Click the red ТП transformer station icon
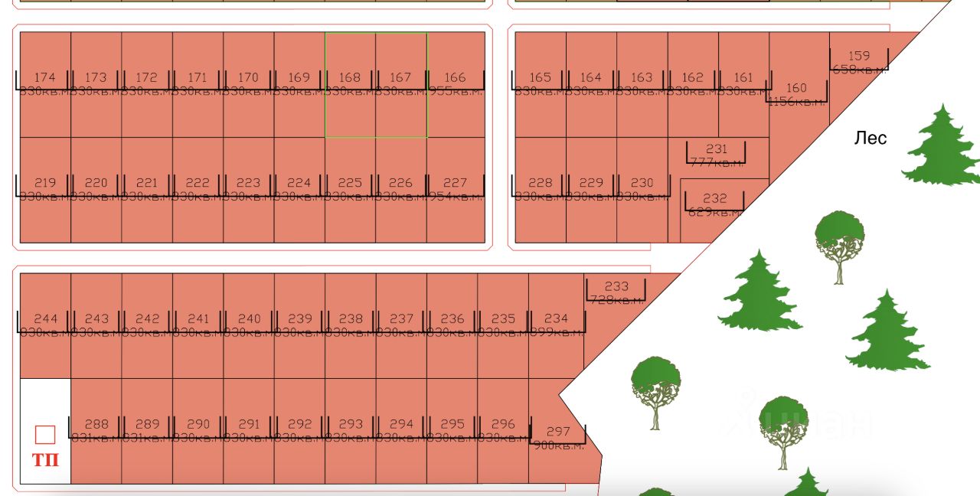Viewport: 980px width, 496px height. pos(45,447)
